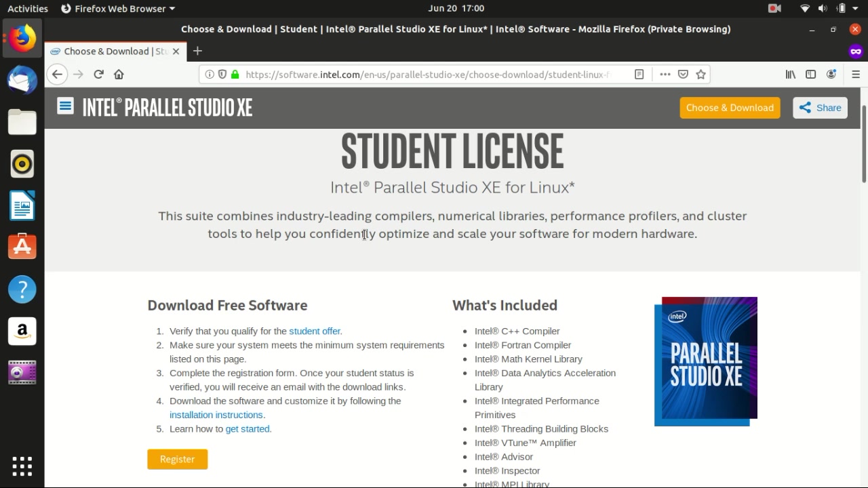Select the Choose & Download browser tab

click(115, 51)
